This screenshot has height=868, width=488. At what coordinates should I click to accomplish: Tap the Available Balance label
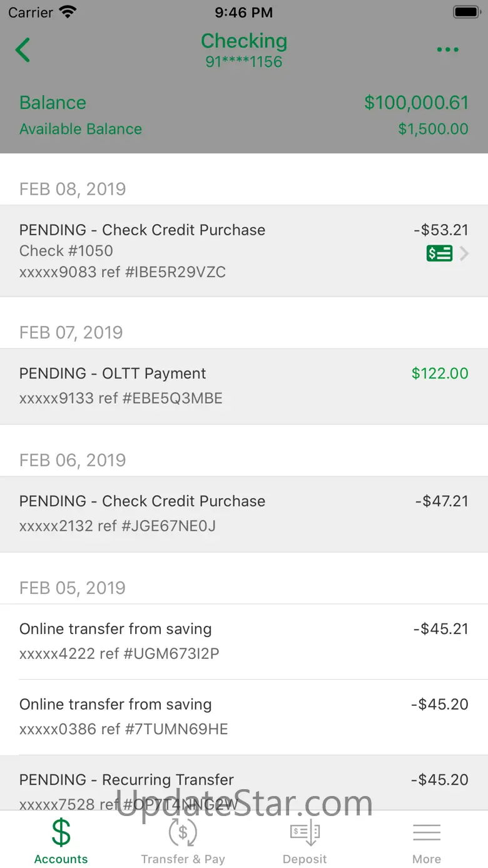[x=81, y=129]
